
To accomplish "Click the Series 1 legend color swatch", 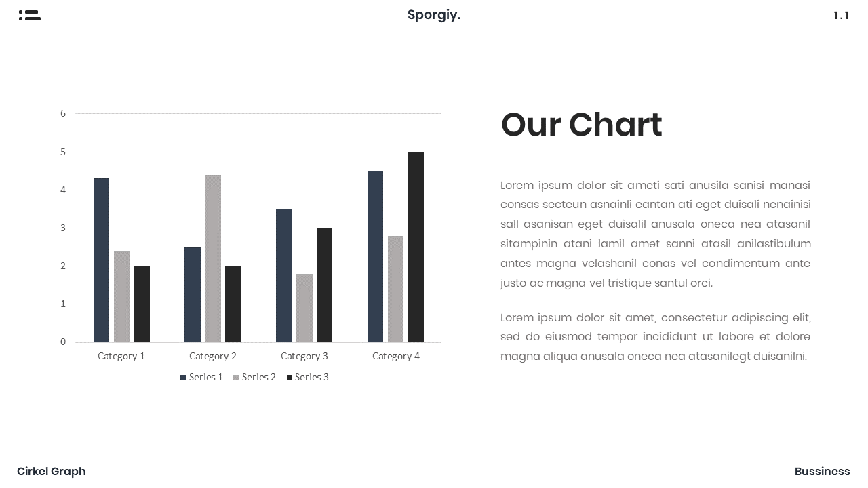I will (183, 378).
